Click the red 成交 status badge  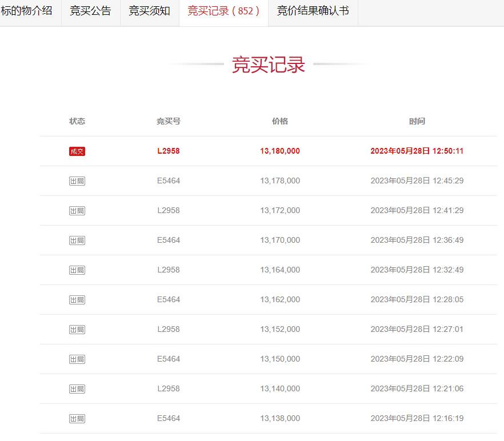pos(77,151)
